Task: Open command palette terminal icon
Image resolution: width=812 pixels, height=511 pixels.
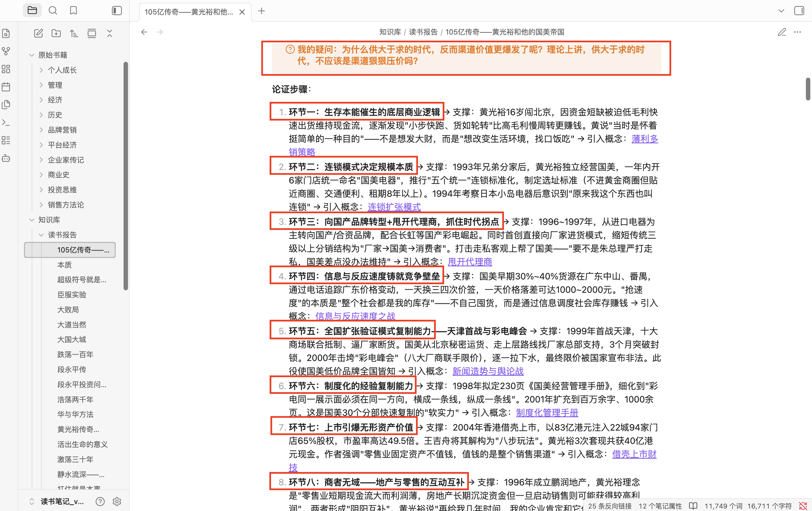Action: click(x=6, y=122)
